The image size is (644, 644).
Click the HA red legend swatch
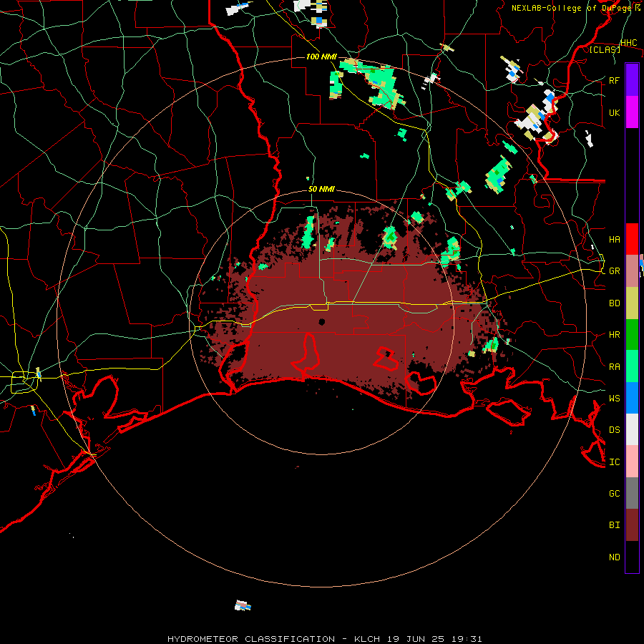[x=632, y=239]
